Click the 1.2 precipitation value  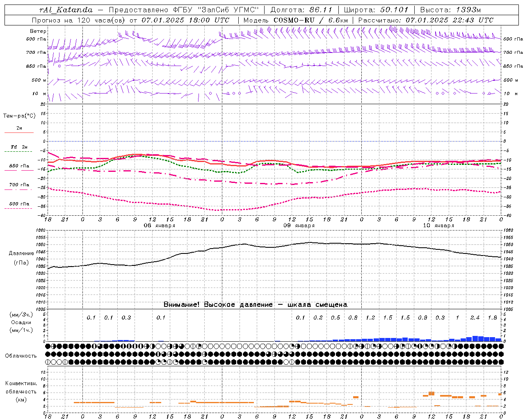tap(370, 317)
